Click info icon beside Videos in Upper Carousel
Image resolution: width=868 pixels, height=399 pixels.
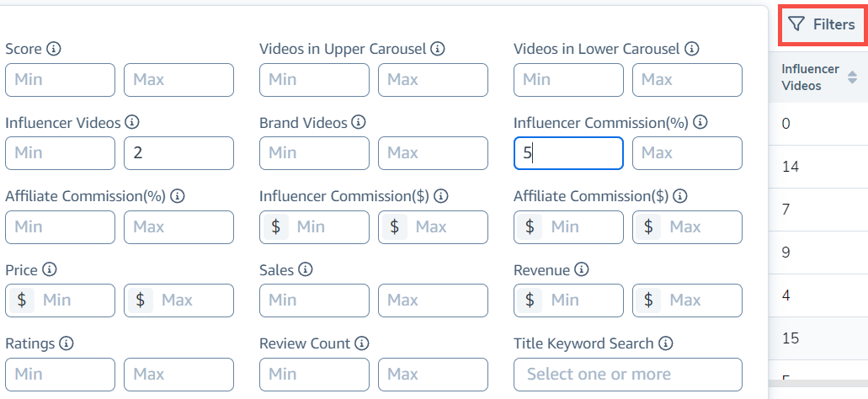click(438, 49)
